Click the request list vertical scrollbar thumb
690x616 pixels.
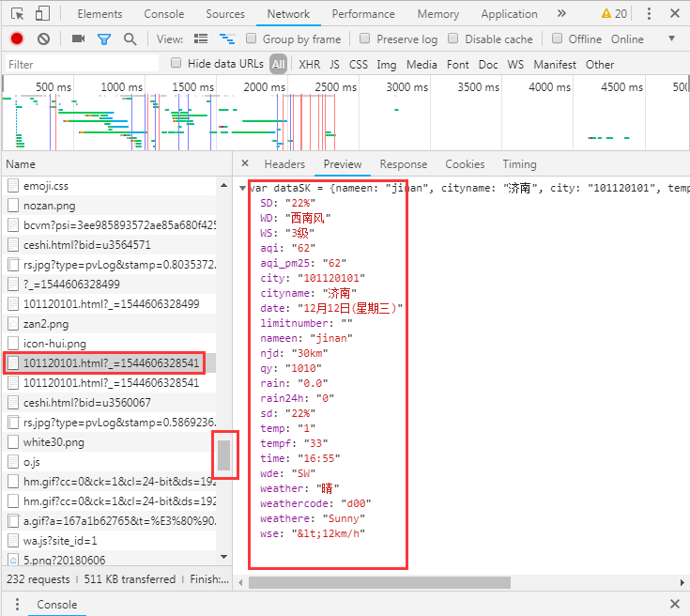(224, 454)
